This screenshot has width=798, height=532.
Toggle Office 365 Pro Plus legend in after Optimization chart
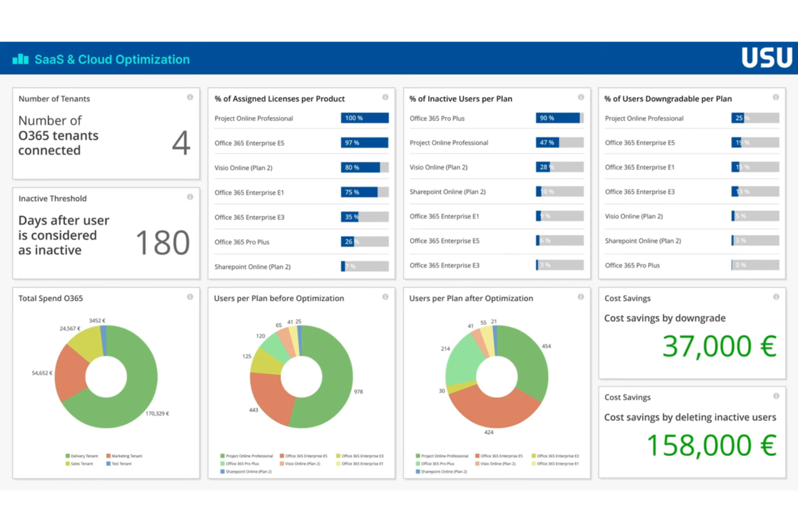[435, 464]
